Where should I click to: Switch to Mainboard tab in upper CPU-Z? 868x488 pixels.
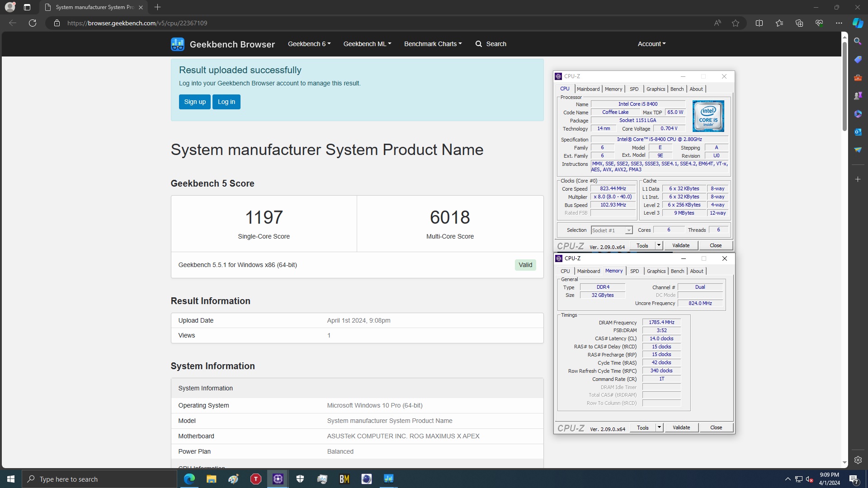588,89
